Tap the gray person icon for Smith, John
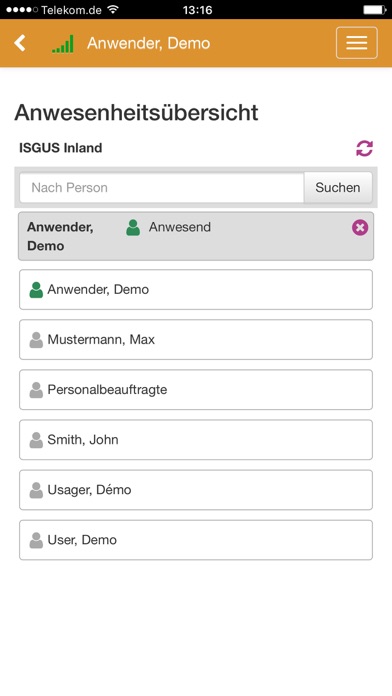The image size is (392, 696). tap(36, 440)
